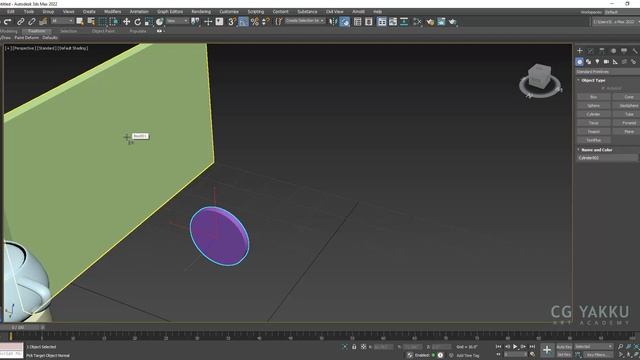Click the Key Filters button

(598, 355)
